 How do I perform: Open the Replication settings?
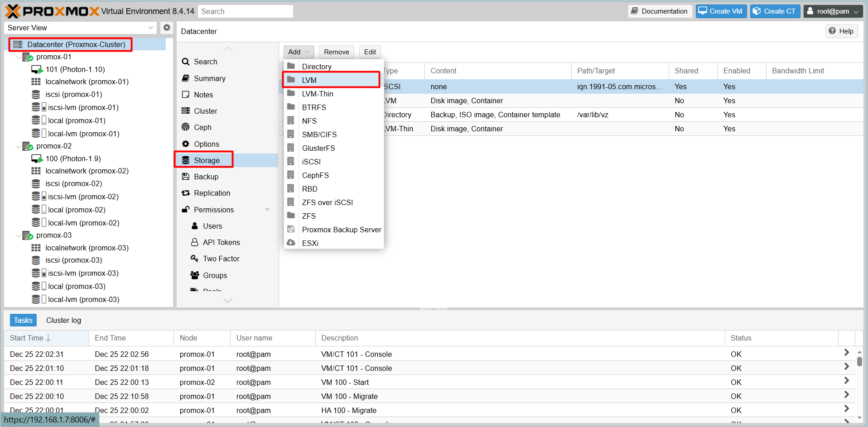click(212, 193)
